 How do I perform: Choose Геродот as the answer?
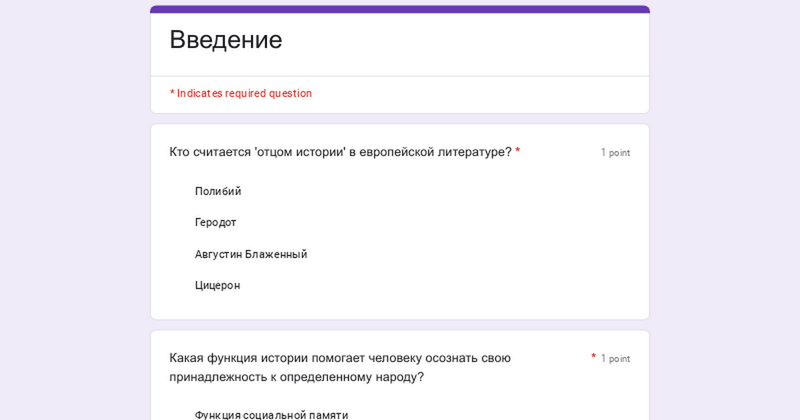coord(215,222)
